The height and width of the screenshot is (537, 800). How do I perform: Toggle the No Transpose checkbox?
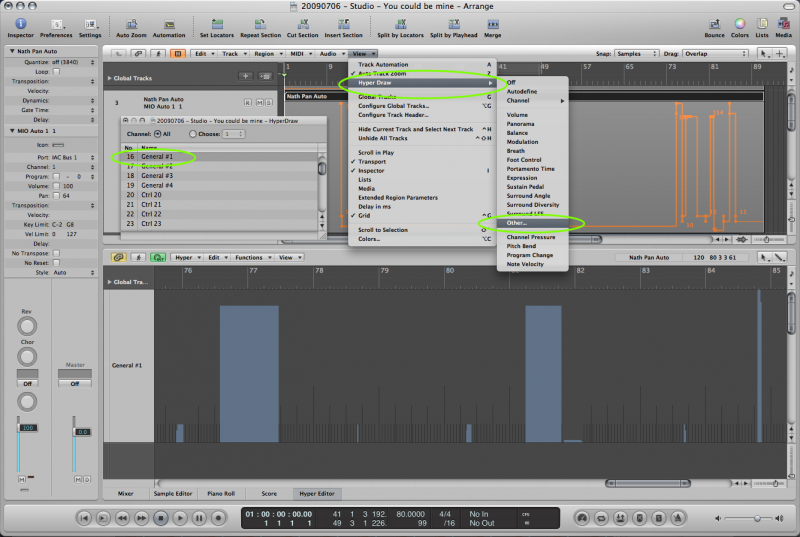[x=56, y=253]
